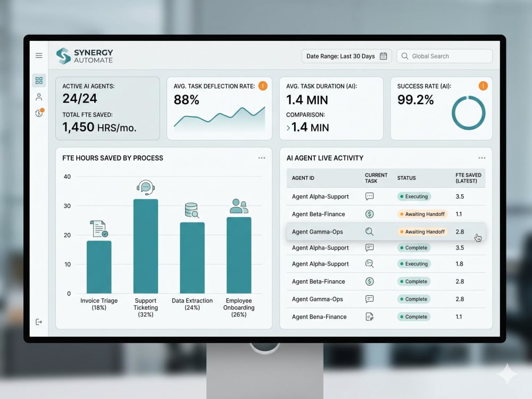Click the Task Deflection Rate sparkline chart

click(x=219, y=119)
